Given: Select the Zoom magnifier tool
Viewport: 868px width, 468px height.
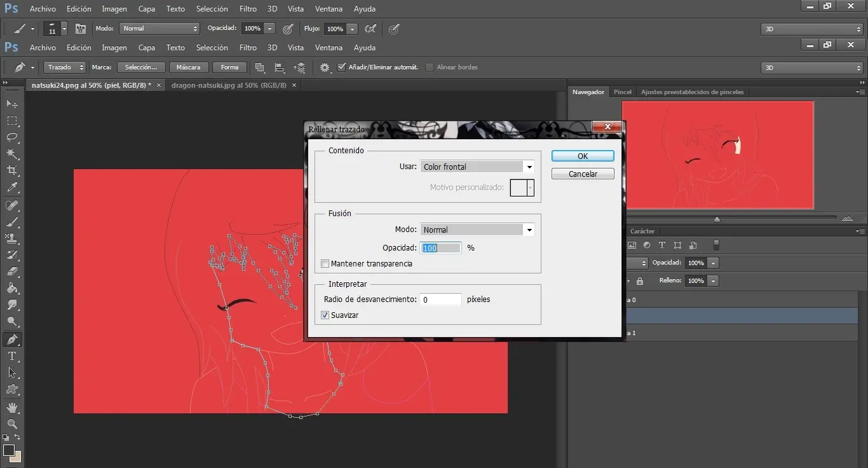Looking at the screenshot, I should tap(12, 423).
